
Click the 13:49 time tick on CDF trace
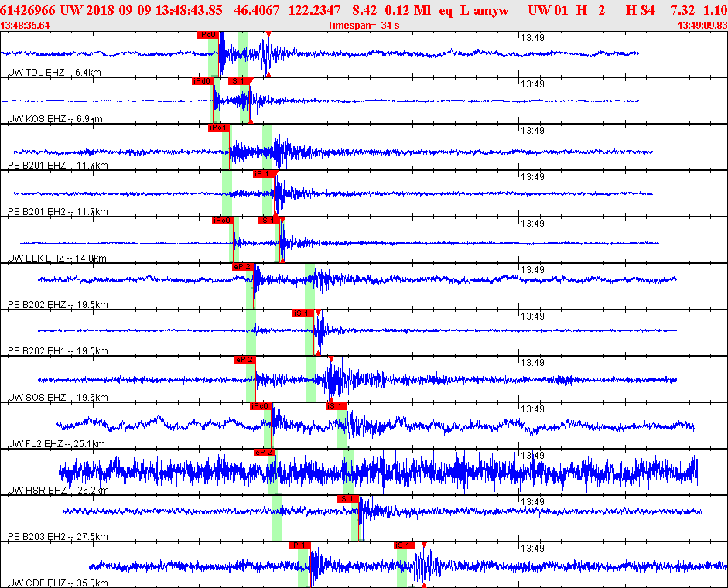click(x=532, y=549)
